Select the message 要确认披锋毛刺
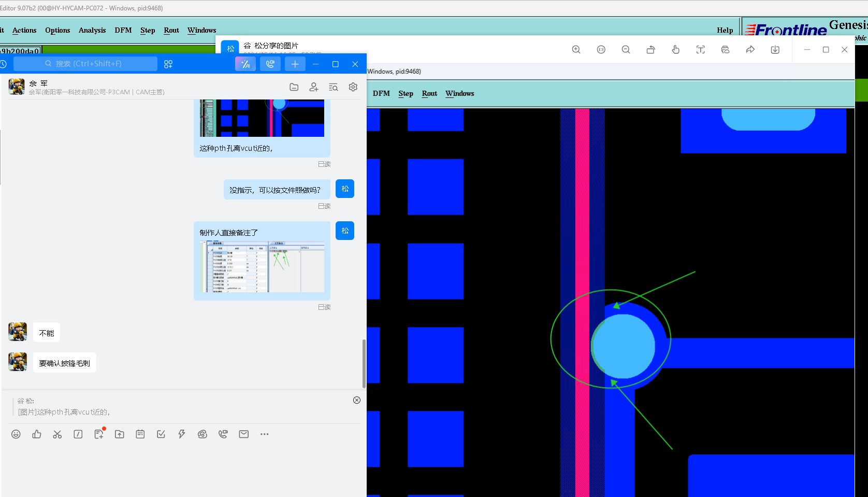Screen dimensions: 868x497 [x=65, y=363]
